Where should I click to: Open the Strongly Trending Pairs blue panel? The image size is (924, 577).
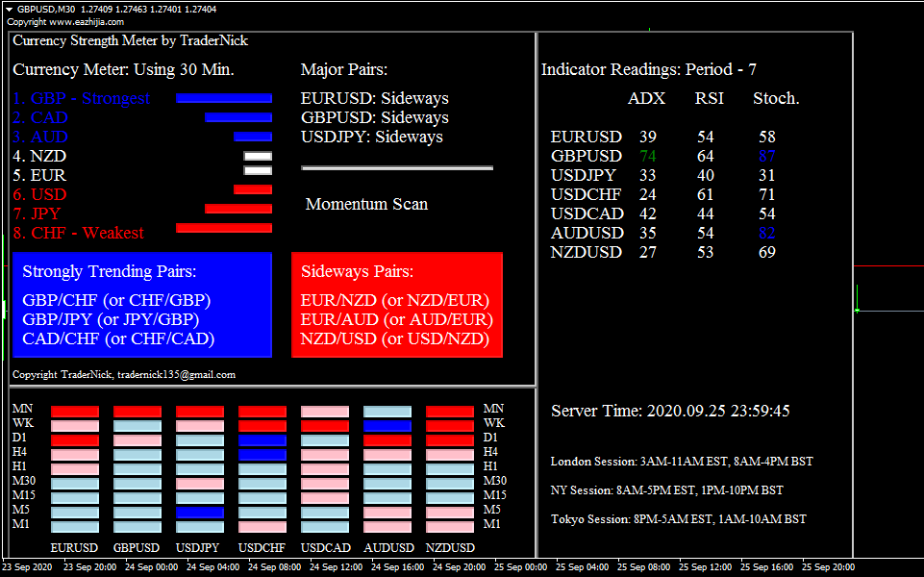pos(142,305)
